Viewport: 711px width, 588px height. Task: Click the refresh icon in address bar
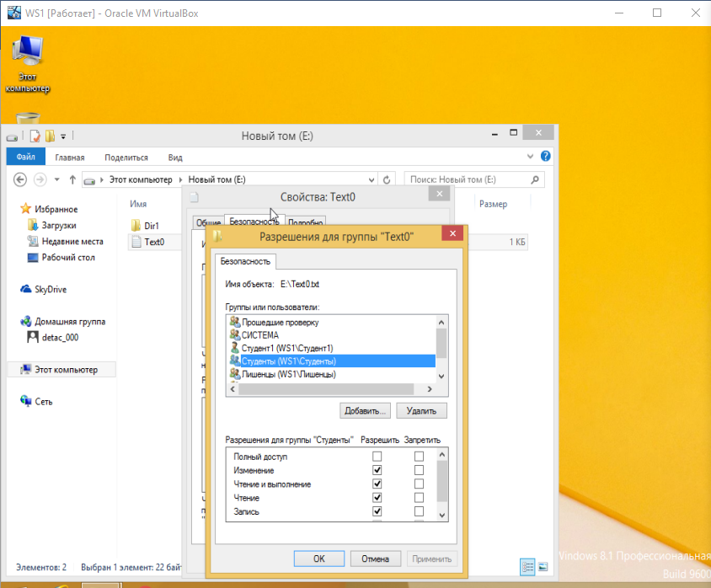click(387, 179)
